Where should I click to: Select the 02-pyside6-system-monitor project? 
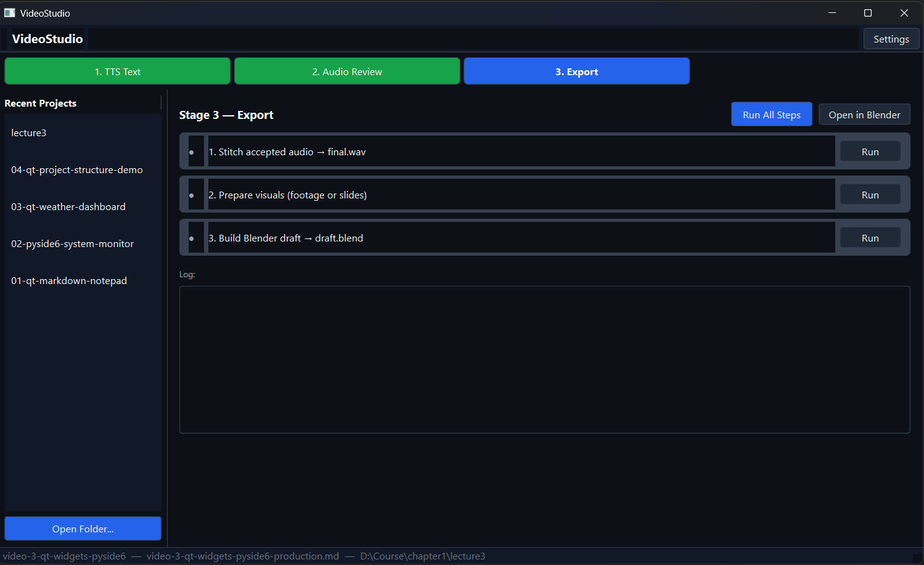pyautogui.click(x=72, y=243)
